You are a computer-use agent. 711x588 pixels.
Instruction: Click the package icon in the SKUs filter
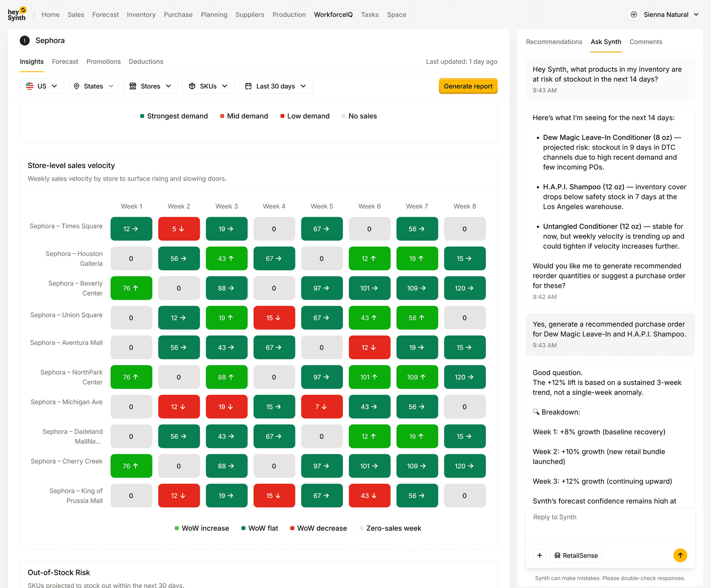tap(193, 86)
